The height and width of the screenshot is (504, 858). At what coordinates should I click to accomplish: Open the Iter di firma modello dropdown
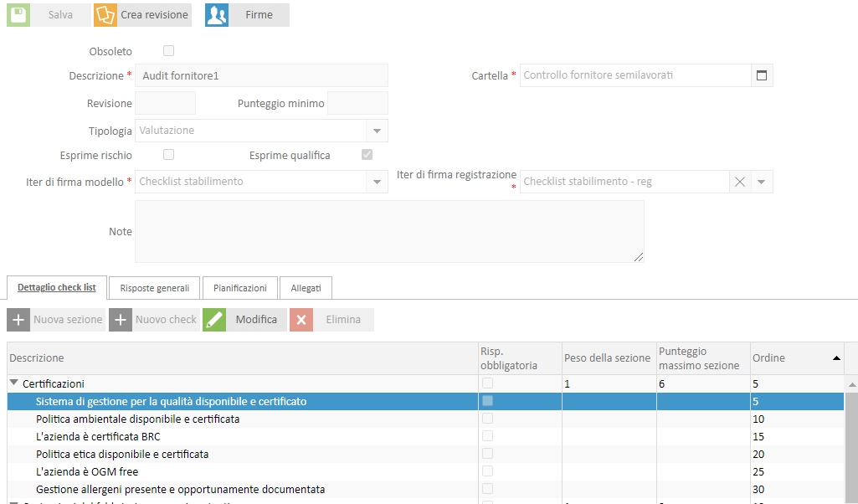377,182
